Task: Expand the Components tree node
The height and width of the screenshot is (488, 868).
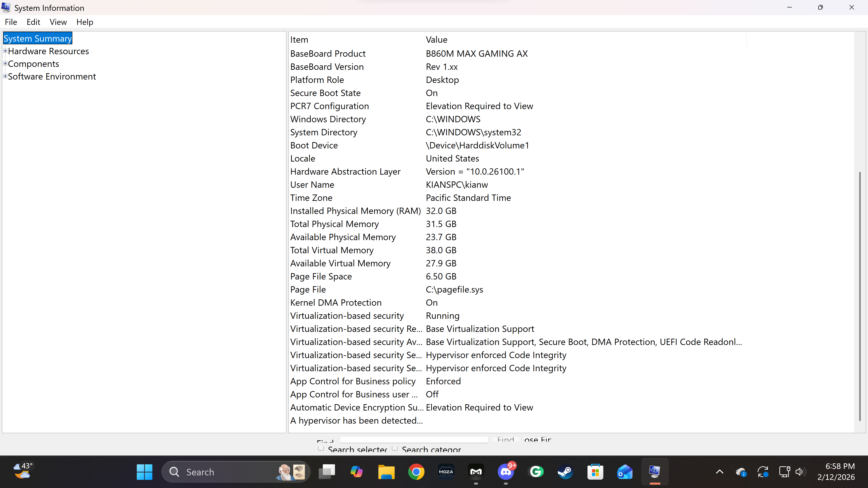Action: (5, 63)
